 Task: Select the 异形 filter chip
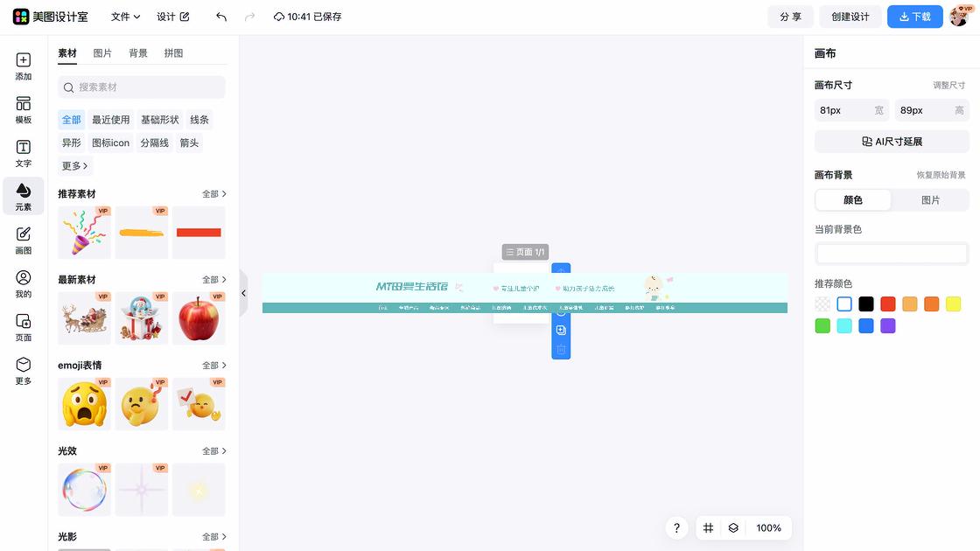[x=71, y=143]
